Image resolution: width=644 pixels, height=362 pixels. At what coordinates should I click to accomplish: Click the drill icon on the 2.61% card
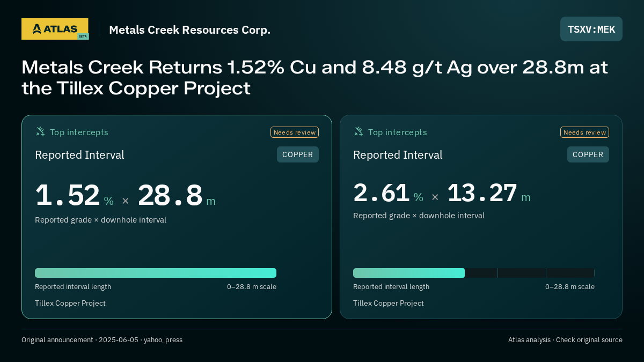point(358,131)
